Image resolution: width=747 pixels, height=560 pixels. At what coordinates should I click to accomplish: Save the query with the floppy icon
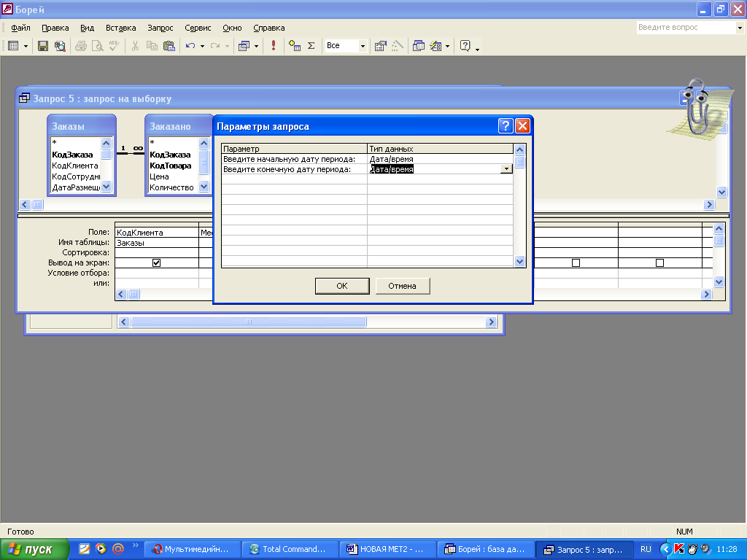(x=43, y=46)
